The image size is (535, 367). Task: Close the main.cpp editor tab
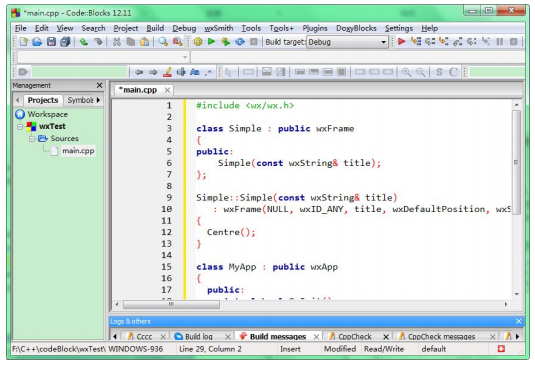[x=167, y=90]
